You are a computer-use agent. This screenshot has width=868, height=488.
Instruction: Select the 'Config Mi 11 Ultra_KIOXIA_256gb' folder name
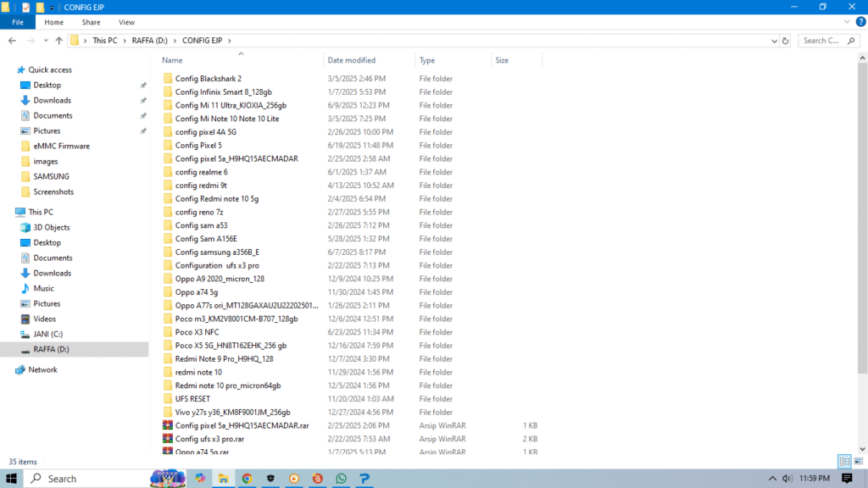[x=231, y=105]
